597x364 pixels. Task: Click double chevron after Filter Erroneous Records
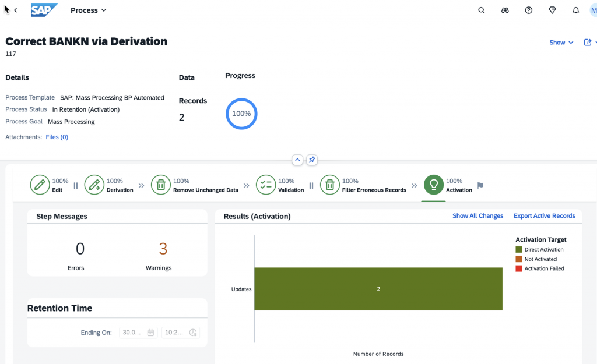[x=415, y=186]
